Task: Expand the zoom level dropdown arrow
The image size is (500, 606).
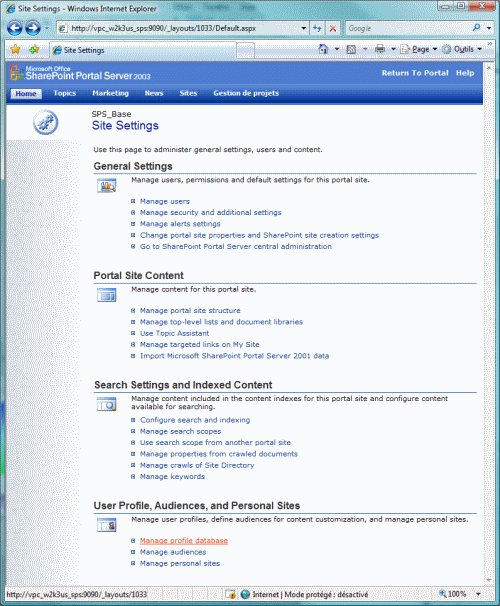Action: click(478, 594)
